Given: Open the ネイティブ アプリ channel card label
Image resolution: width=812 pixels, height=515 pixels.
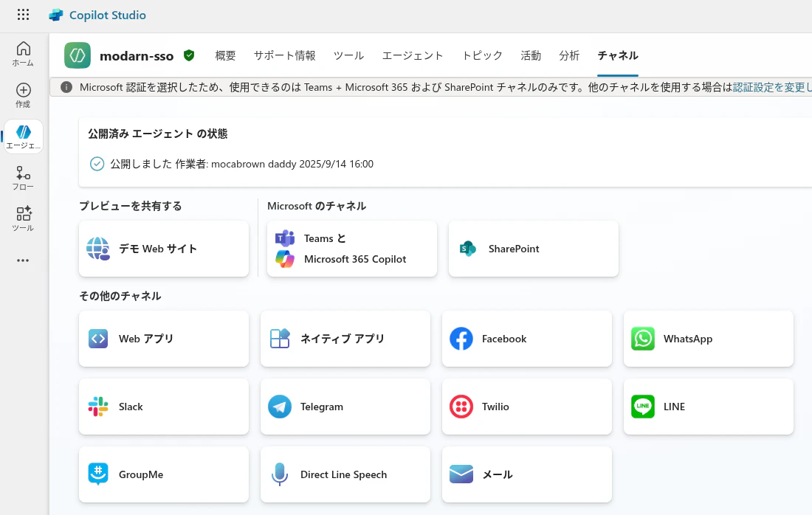Looking at the screenshot, I should 343,339.
